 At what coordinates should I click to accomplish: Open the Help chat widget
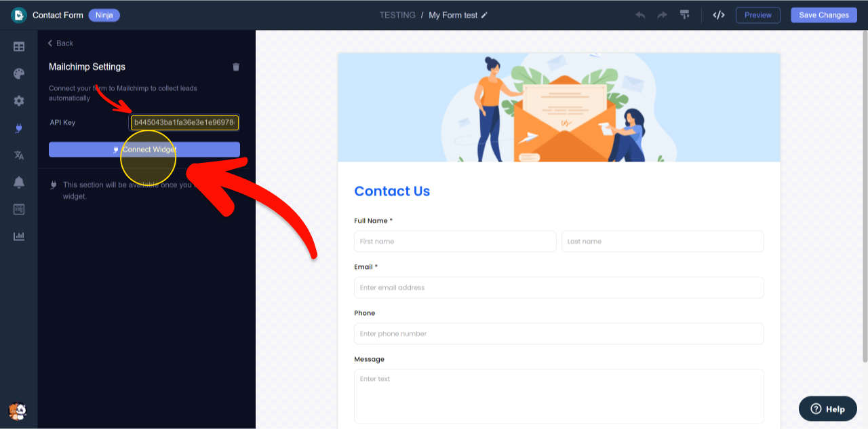click(x=827, y=409)
